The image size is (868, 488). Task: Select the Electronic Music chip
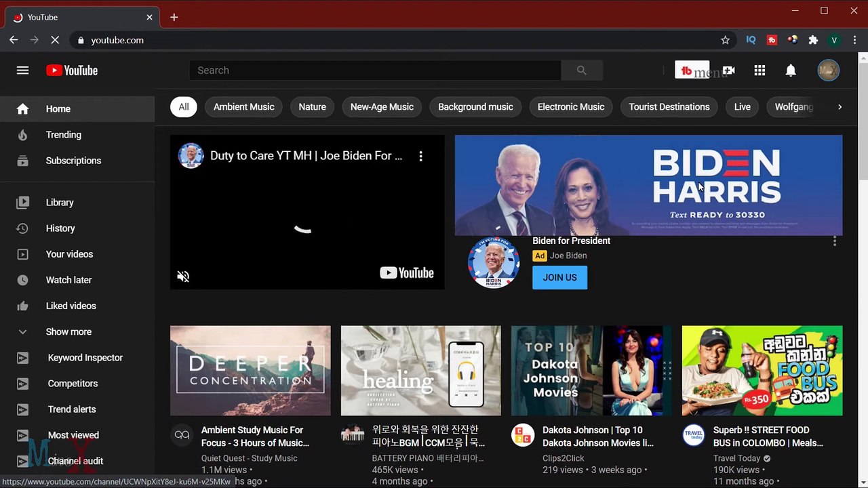click(x=571, y=106)
